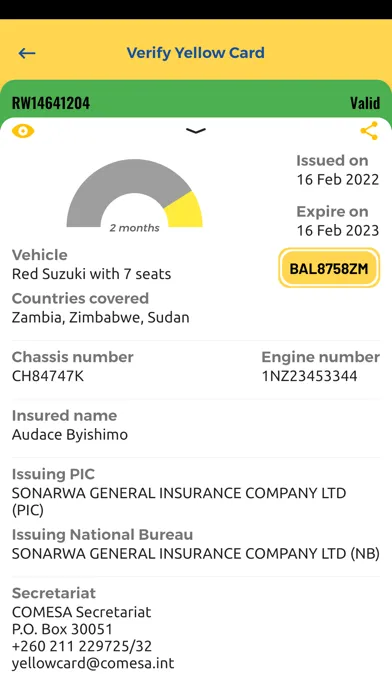Call phone number +260 211 229725/32

coord(82,646)
